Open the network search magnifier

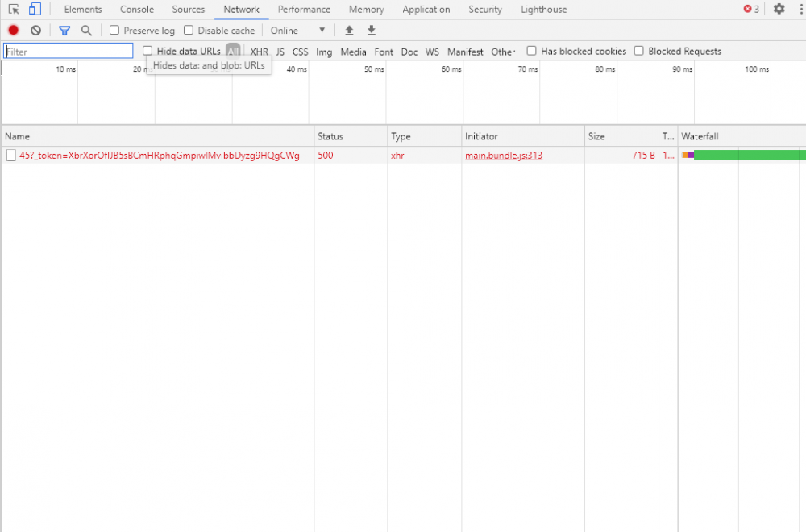point(86,31)
